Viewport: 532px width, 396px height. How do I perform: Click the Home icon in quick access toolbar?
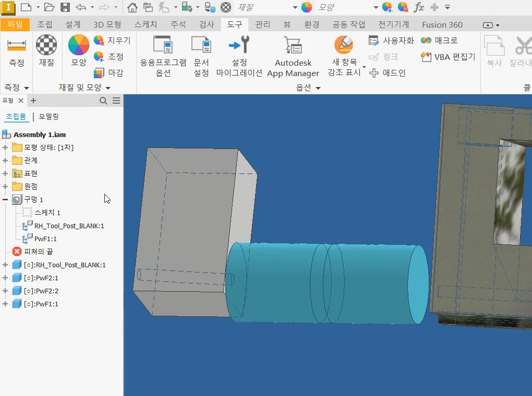132,7
